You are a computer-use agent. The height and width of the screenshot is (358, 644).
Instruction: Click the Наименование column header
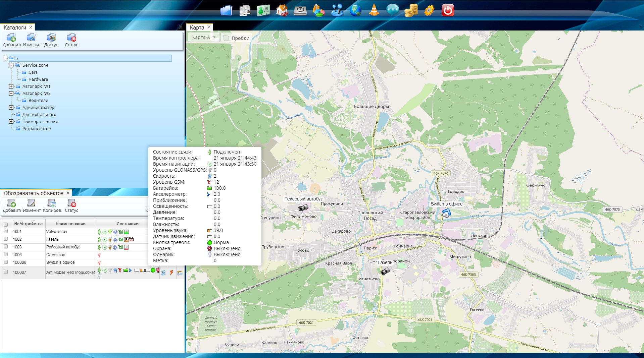70,224
